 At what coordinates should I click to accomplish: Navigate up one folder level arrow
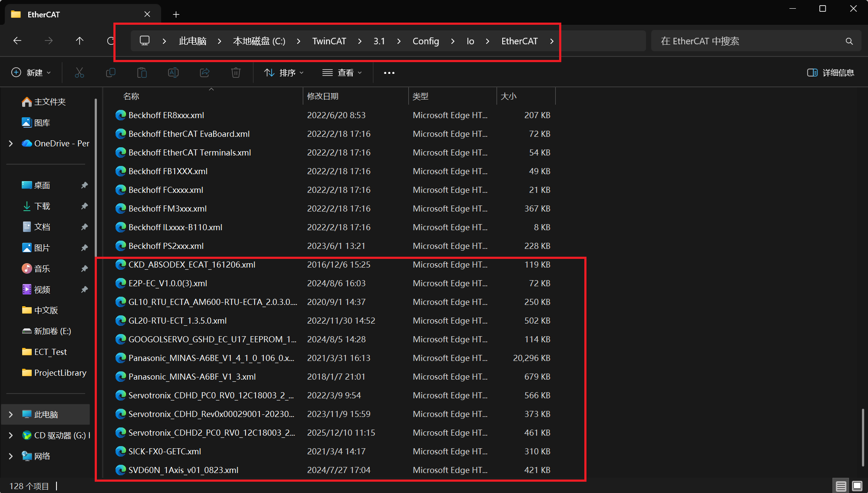[80, 41]
